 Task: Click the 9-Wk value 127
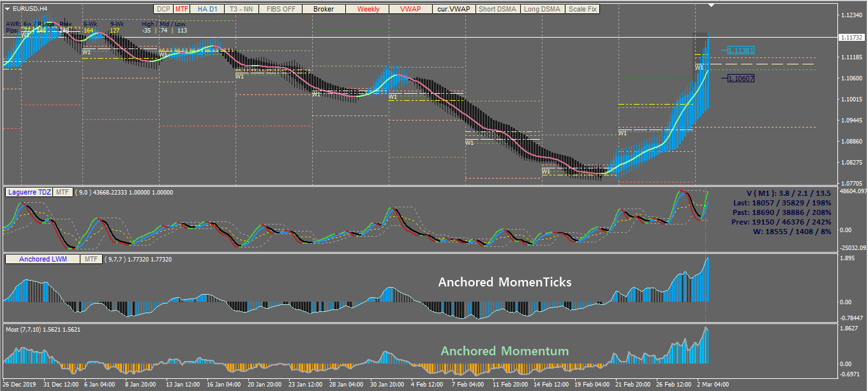pyautogui.click(x=114, y=30)
